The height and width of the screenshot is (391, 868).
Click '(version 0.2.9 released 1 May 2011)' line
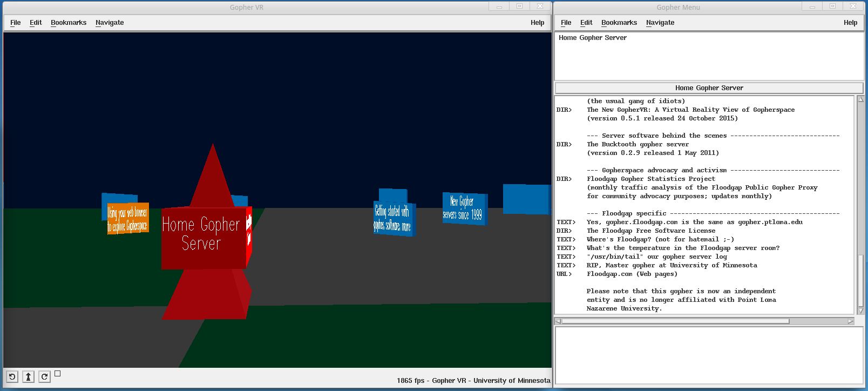coord(653,153)
